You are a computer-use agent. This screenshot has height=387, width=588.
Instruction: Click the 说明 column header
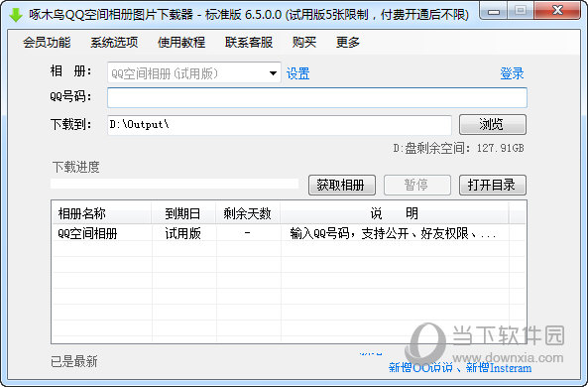pos(395,213)
